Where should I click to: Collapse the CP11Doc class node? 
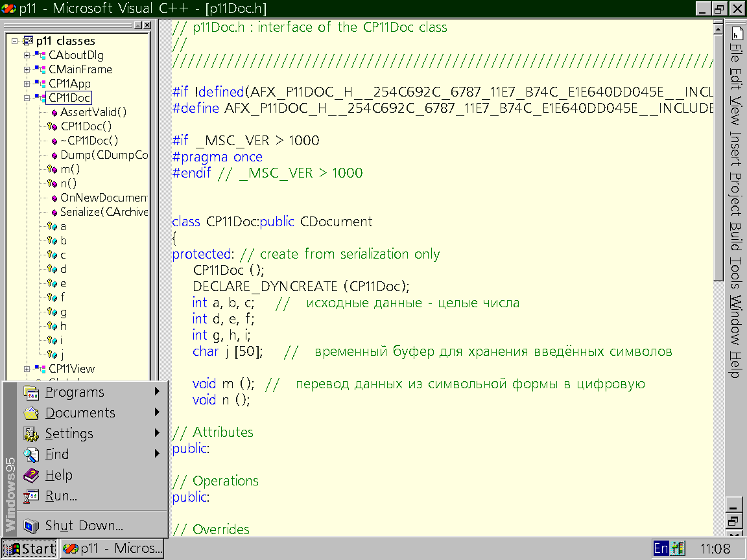27,98
